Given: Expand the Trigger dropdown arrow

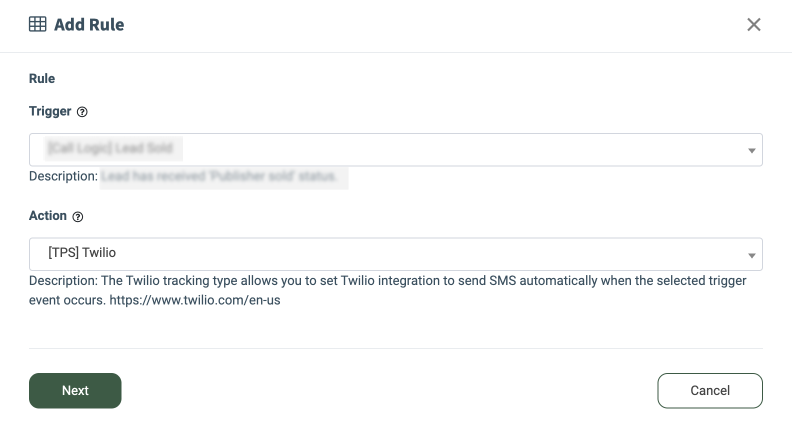Looking at the screenshot, I should click(751, 150).
